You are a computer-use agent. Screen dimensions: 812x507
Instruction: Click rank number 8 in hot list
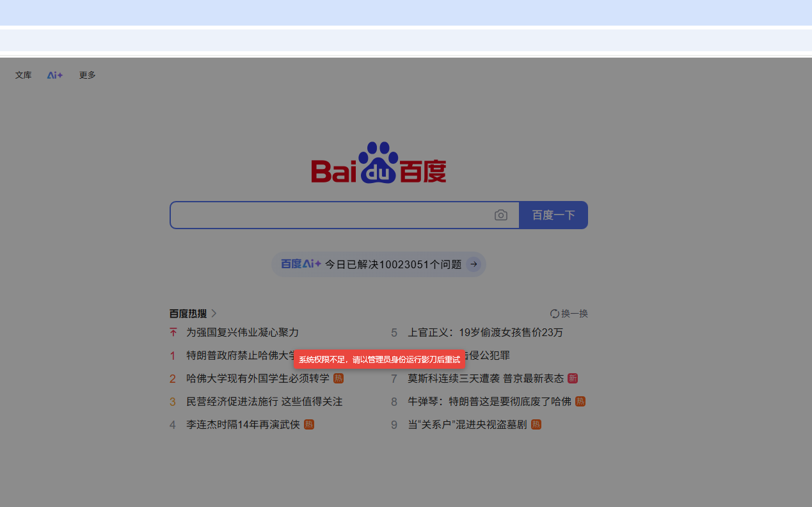coord(394,401)
